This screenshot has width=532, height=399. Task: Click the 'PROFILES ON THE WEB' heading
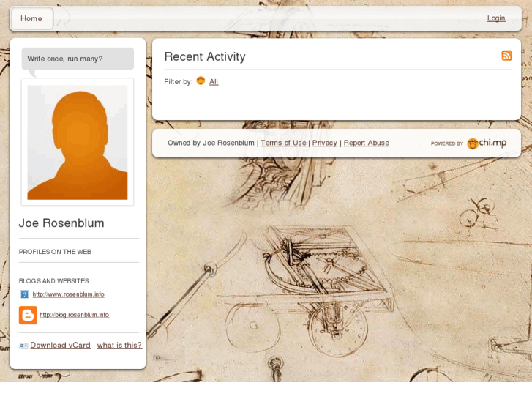click(55, 252)
